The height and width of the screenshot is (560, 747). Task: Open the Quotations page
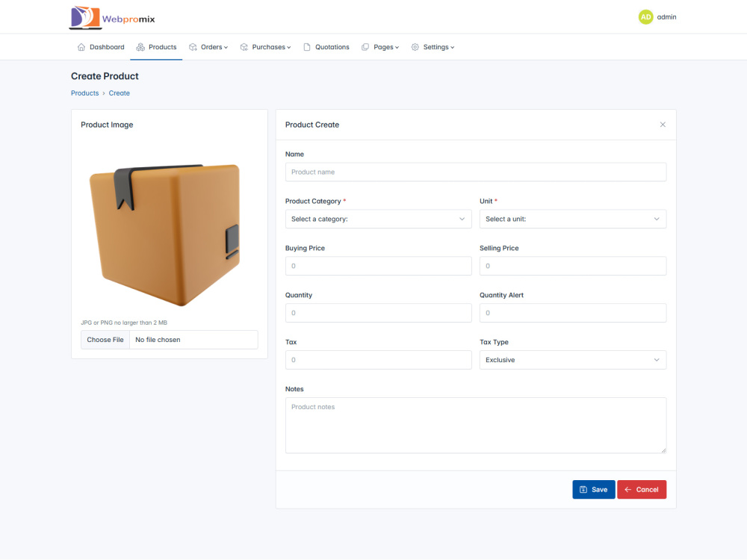click(326, 47)
